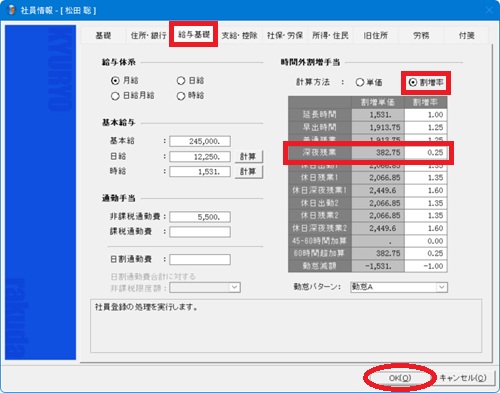This screenshot has width=500, height=393.
Task: Click the 休日残業1 割増率 cell
Action: click(426, 178)
